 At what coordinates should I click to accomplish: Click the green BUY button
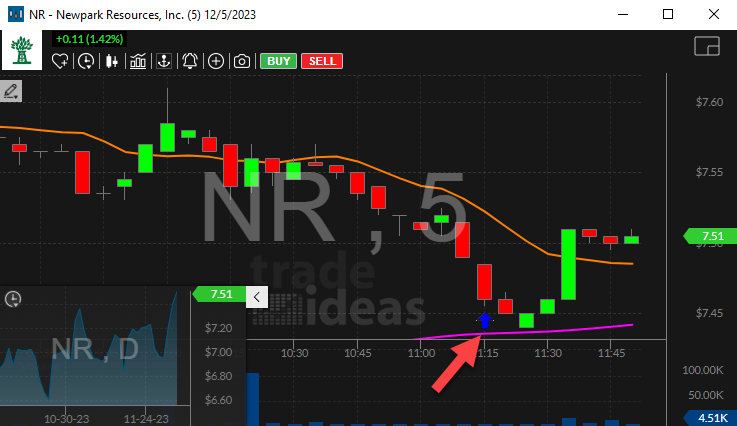278,61
